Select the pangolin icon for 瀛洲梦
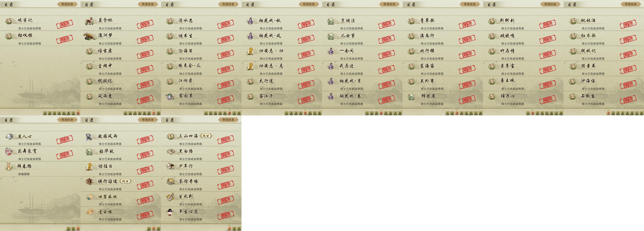Viewport: 644px width, 231px height. point(90,36)
